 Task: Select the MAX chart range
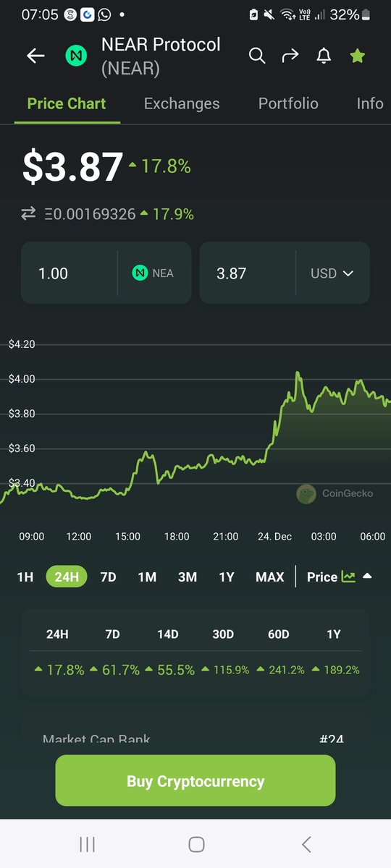[x=270, y=576]
